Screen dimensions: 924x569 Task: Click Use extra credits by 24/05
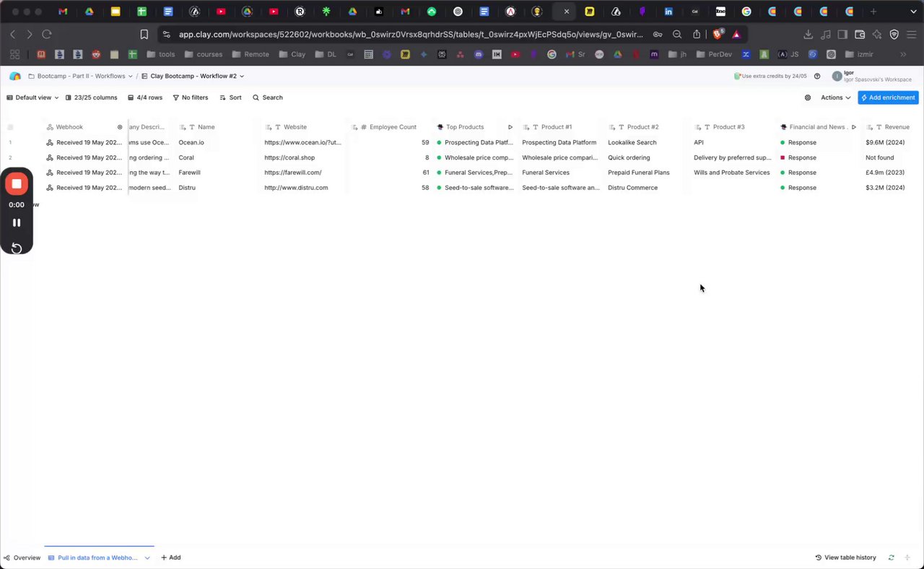click(770, 76)
